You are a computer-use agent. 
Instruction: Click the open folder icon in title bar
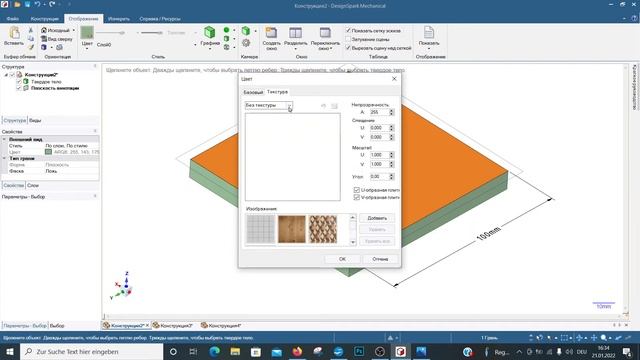(17, 4)
